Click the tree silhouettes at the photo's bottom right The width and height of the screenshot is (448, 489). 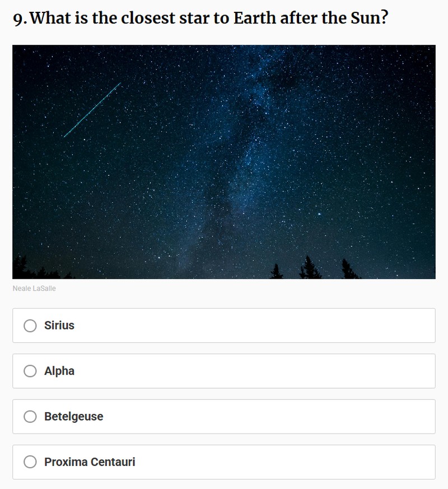coord(314,268)
